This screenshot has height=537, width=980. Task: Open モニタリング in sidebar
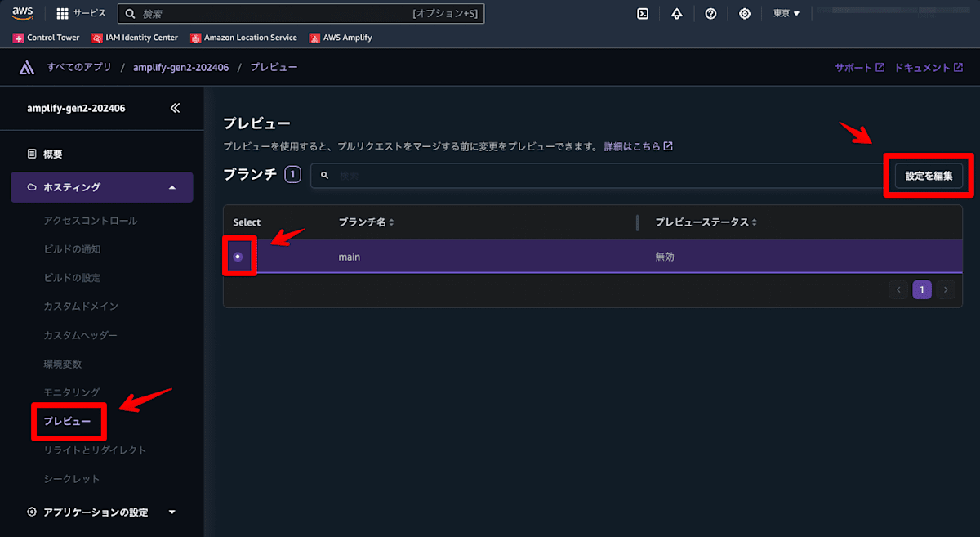(x=72, y=392)
